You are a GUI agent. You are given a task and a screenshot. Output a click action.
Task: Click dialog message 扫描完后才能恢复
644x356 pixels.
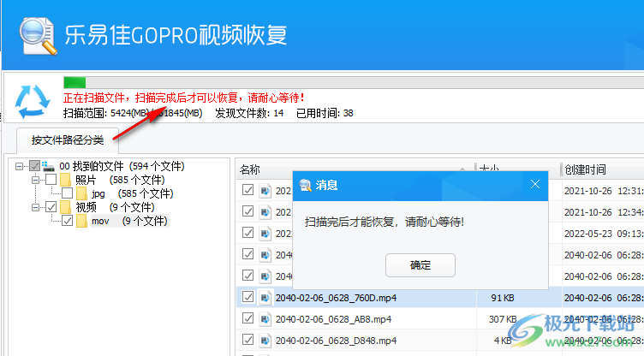tap(385, 222)
